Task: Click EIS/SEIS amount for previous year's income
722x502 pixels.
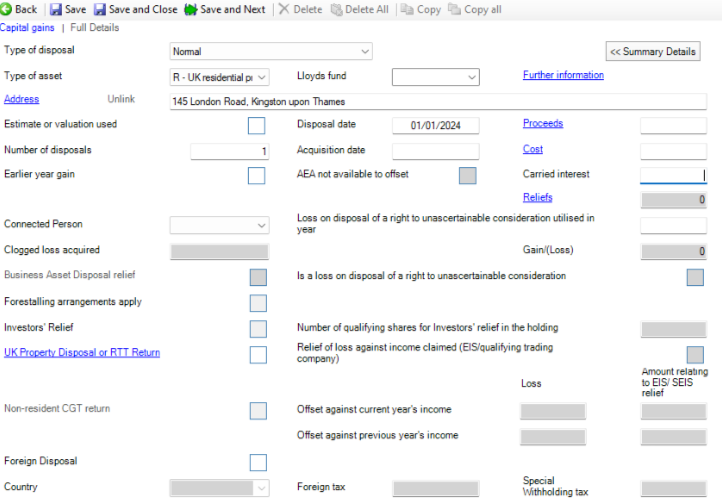Action: click(673, 437)
